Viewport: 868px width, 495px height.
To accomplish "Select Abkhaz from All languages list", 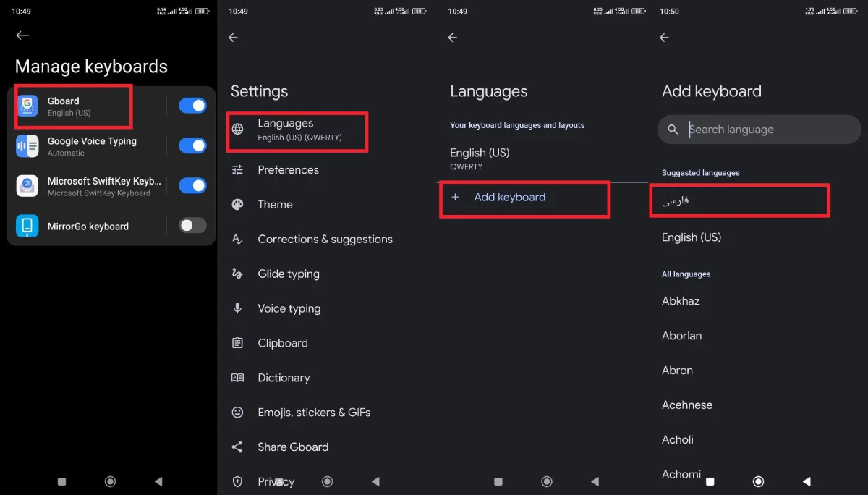I will [x=681, y=301].
